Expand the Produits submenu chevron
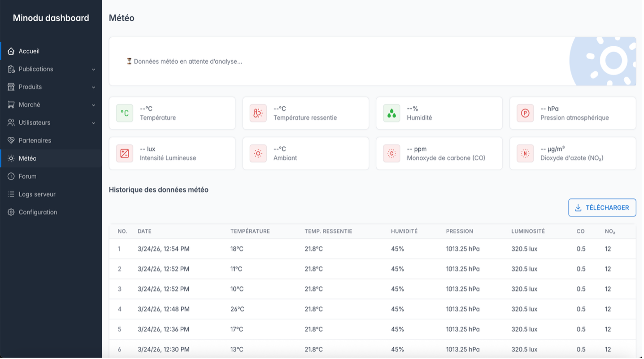 click(x=94, y=88)
